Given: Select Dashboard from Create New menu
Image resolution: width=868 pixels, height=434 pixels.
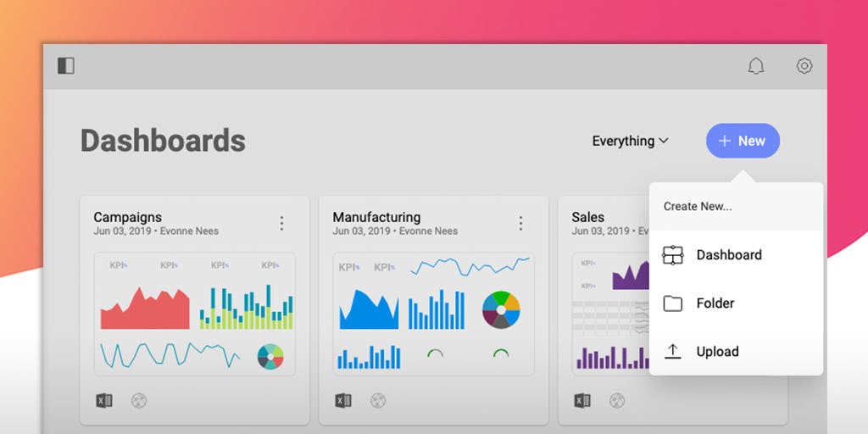Looking at the screenshot, I should point(736,254).
